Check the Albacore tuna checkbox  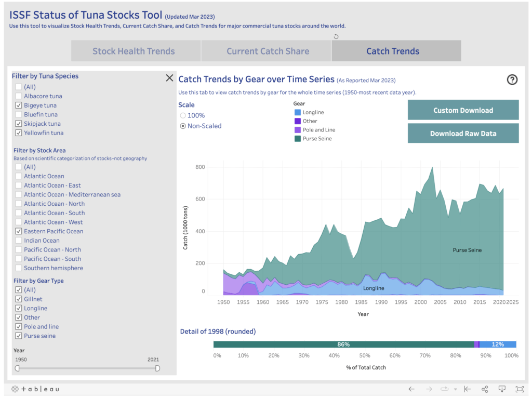pos(19,96)
